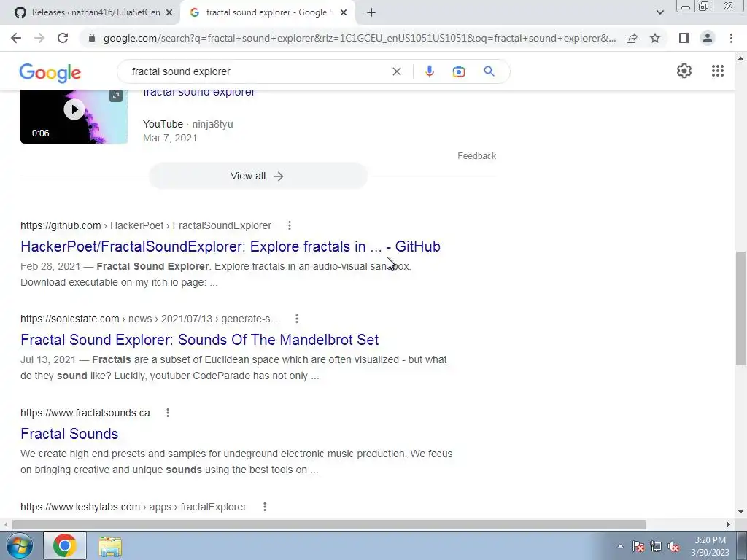Share this page using the share icon
This screenshot has height=560, width=747.
(632, 38)
